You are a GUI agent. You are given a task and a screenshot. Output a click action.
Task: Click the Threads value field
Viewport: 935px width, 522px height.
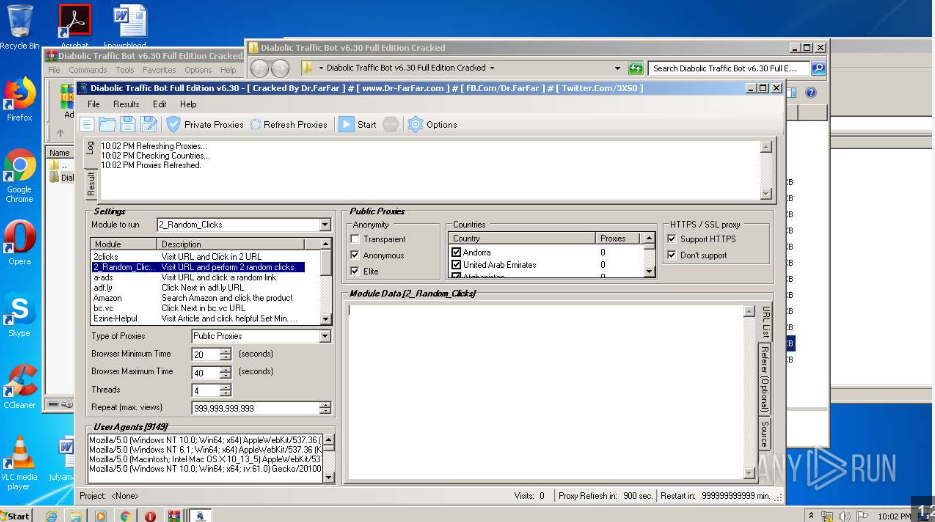(205, 390)
